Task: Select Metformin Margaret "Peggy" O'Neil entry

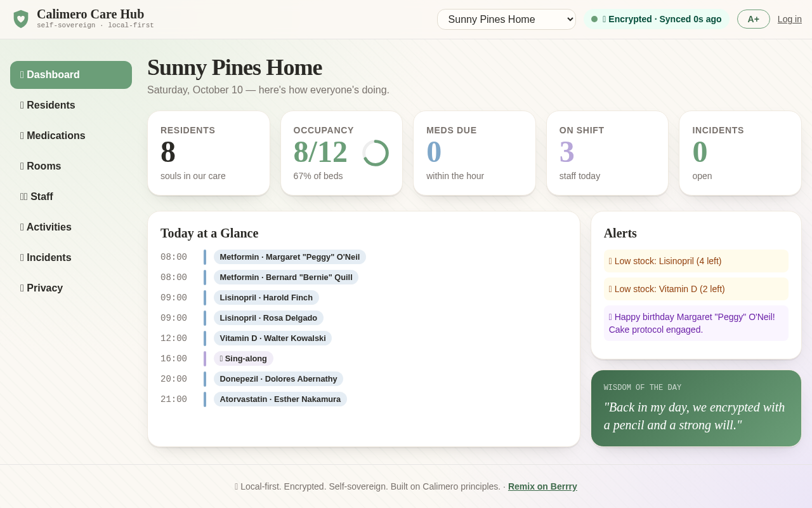Action: point(290,257)
